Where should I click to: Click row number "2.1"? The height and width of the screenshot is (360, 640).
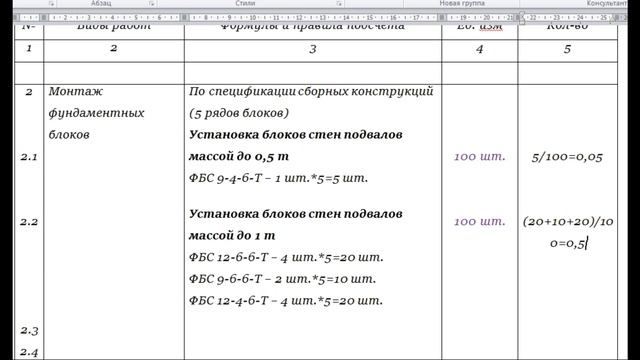click(29, 157)
